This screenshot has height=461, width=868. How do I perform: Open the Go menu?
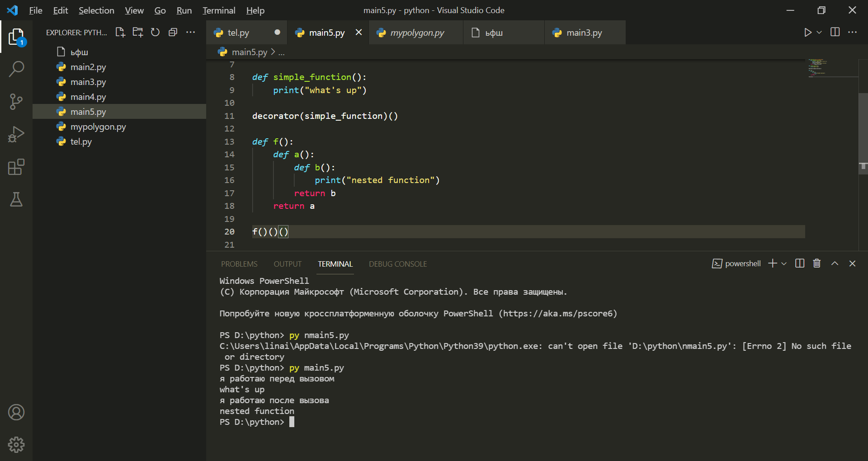point(160,10)
